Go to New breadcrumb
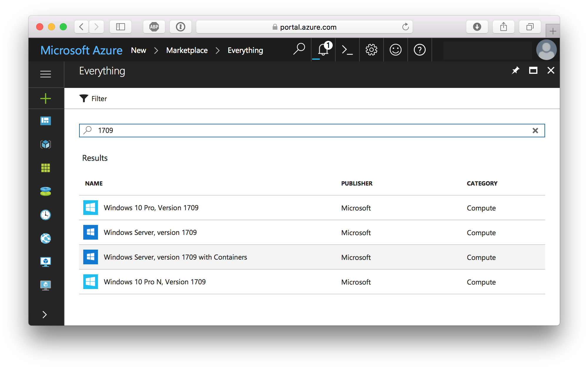The height and width of the screenshot is (369, 588). pyautogui.click(x=139, y=50)
